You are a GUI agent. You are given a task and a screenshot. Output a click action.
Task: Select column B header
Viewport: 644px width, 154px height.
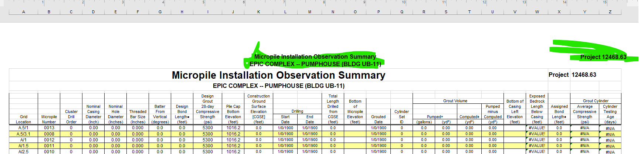pyautogui.click(x=49, y=12)
